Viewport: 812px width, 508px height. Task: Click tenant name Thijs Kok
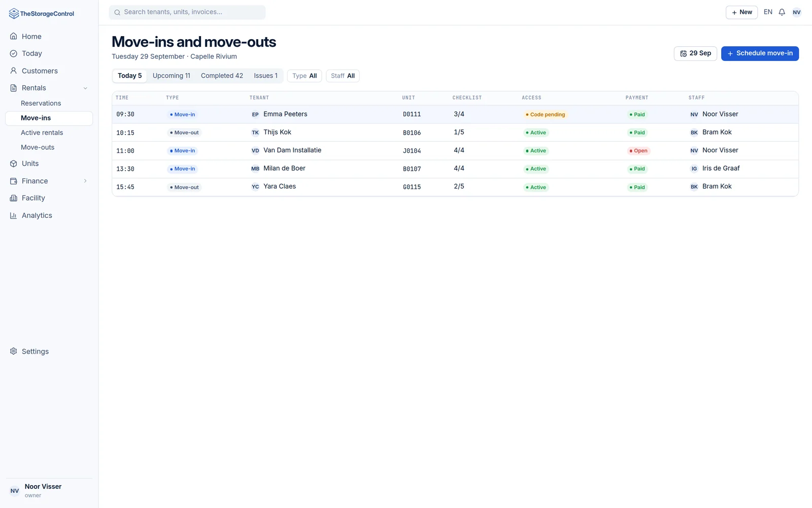coord(277,132)
